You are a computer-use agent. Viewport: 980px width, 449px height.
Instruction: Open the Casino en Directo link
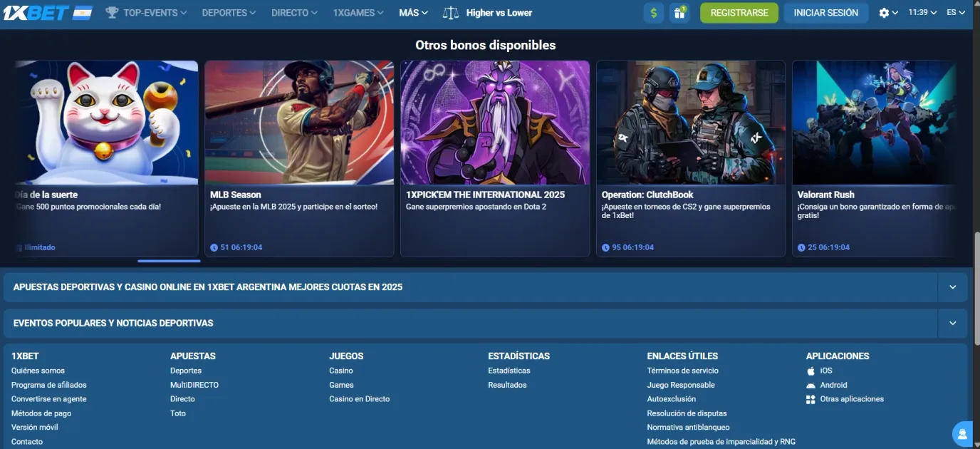(360, 399)
